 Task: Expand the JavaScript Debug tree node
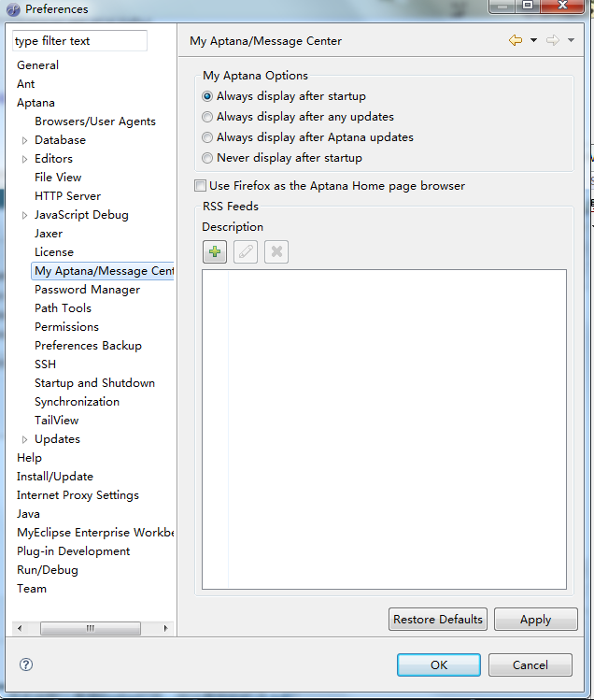(24, 216)
